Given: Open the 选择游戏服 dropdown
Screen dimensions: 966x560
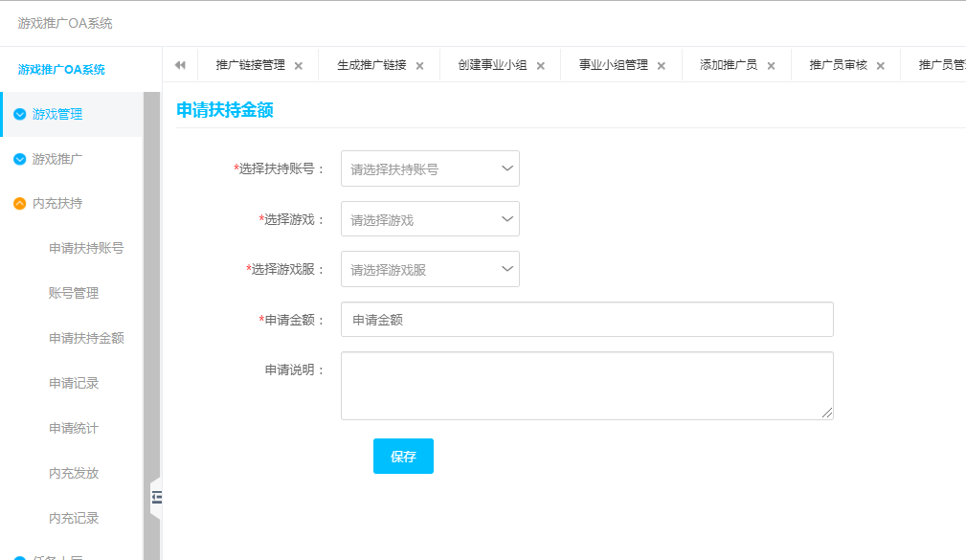Looking at the screenshot, I should [430, 269].
